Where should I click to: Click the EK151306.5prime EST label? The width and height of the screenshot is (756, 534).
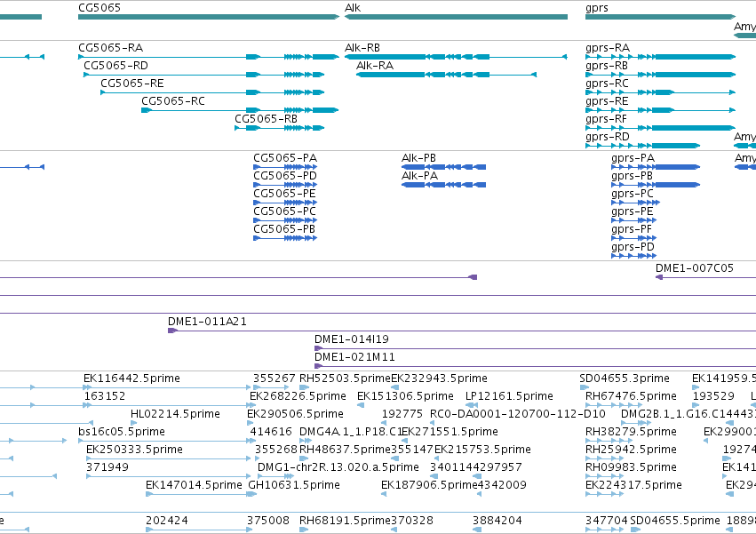[x=405, y=396]
